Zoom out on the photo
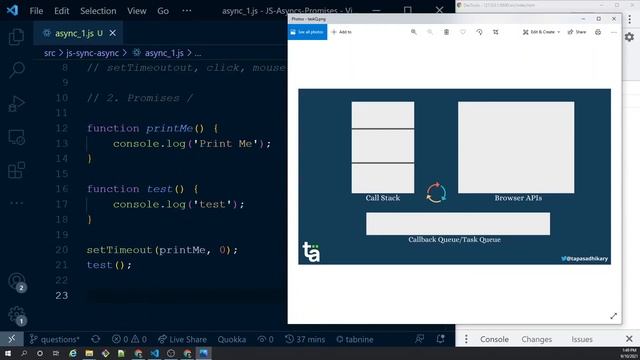The image size is (640, 360). [430, 32]
